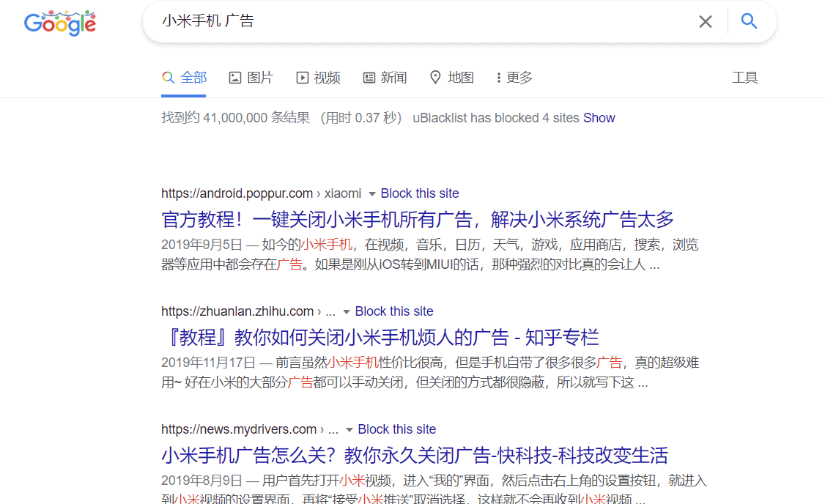Open the 工具 (Tools) menu
Screen dimensions: 825x504
click(745, 77)
